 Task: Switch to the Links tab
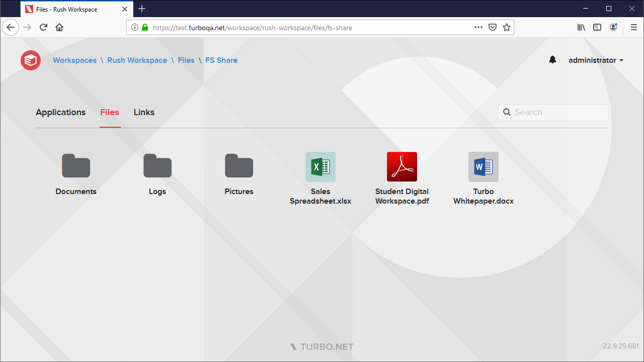(x=143, y=112)
